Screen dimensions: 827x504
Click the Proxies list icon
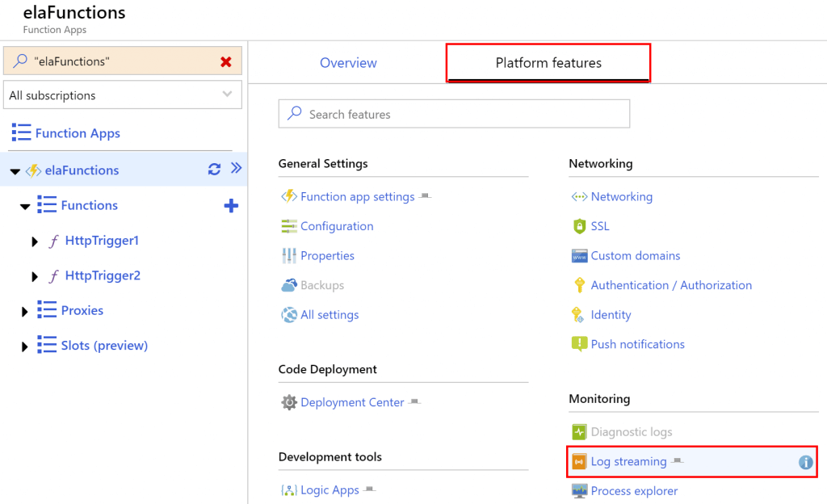pos(47,309)
